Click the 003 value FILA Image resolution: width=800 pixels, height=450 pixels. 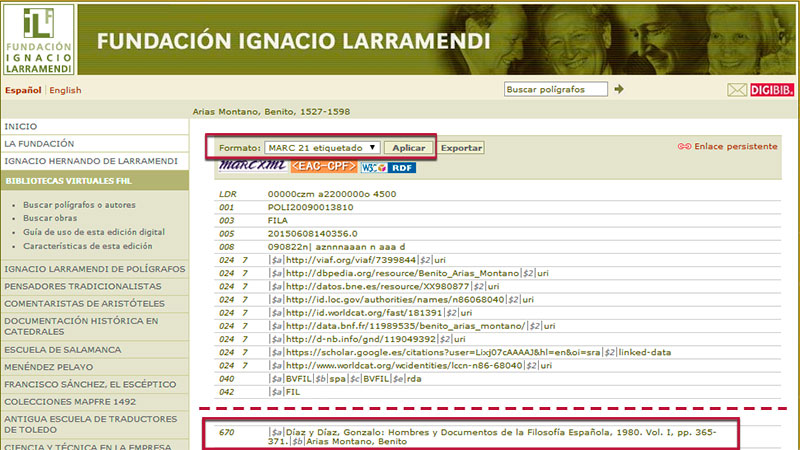point(278,220)
